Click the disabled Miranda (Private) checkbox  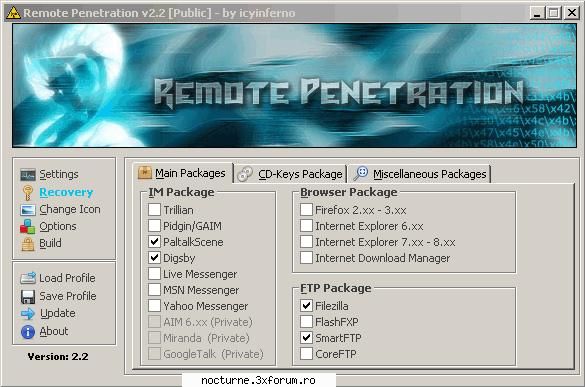pyautogui.click(x=154, y=338)
